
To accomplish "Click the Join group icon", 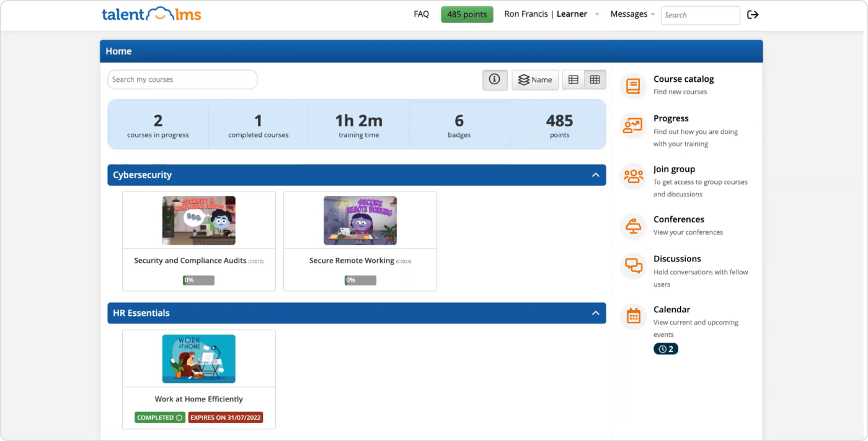I will coord(632,176).
